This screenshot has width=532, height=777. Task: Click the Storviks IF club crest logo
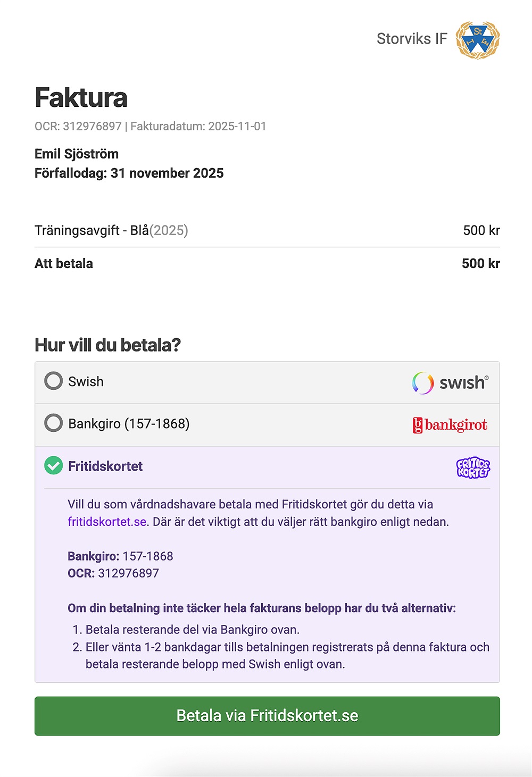478,40
